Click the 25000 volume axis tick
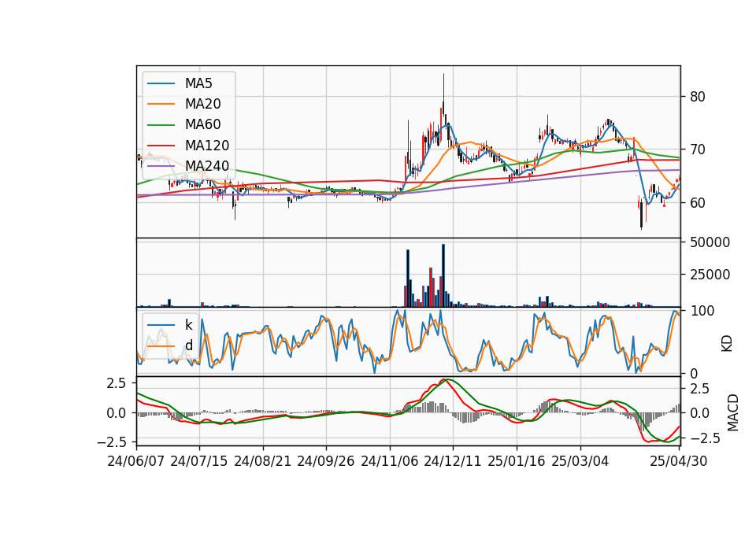The width and height of the screenshot is (756, 543). pos(710,275)
